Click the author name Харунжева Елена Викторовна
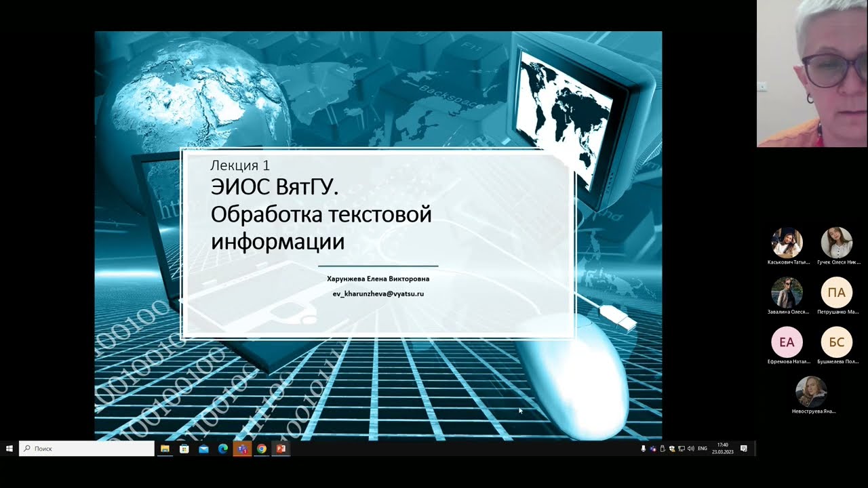The height and width of the screenshot is (488, 868). [x=378, y=279]
